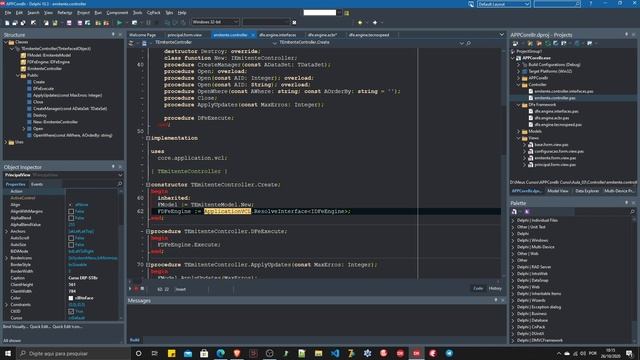Expand Delphi | Windows palette category
This screenshot has width=640, height=360.
(513, 240)
